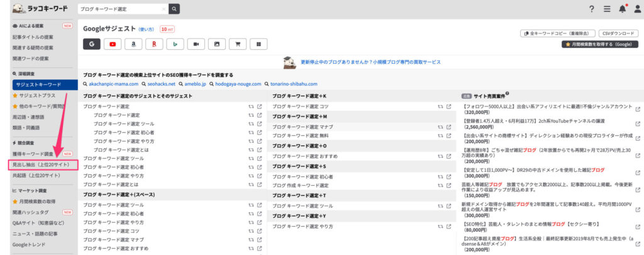This screenshot has height=255, width=644.
Task: Select the shopping cart suggest source
Action: pos(238,44)
